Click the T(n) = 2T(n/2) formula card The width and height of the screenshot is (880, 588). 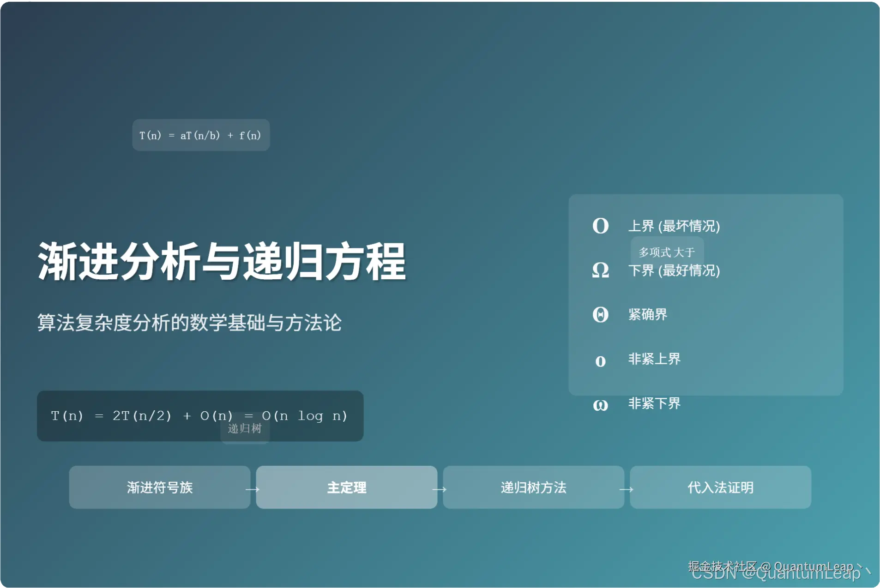click(x=200, y=415)
